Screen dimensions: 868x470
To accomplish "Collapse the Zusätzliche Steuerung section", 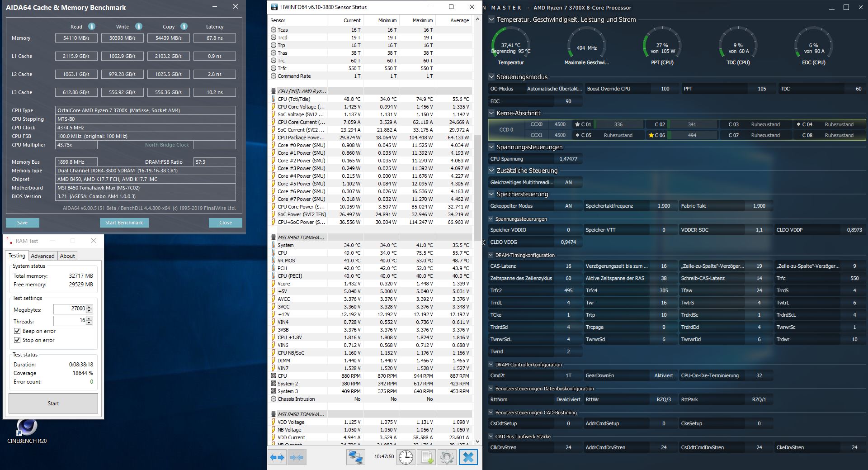I will 492,171.
